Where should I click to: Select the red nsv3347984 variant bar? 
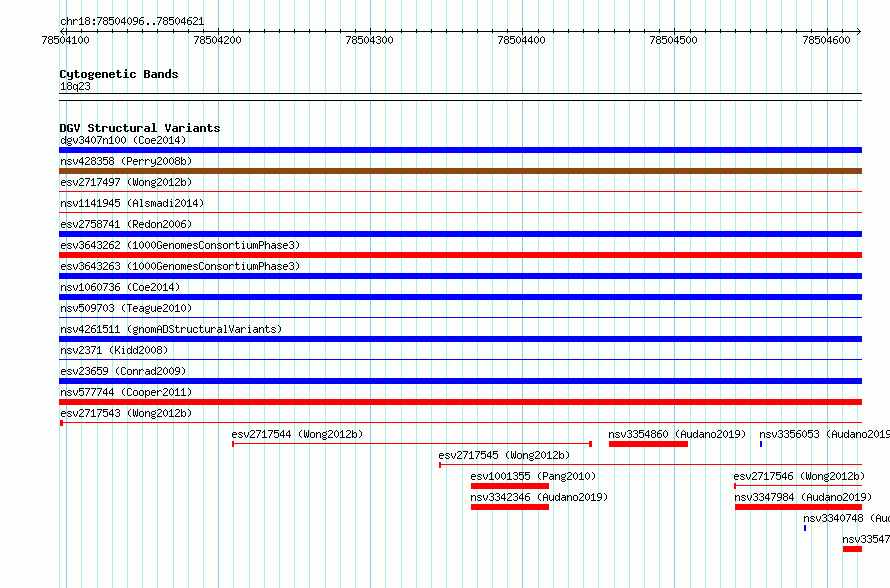click(798, 507)
